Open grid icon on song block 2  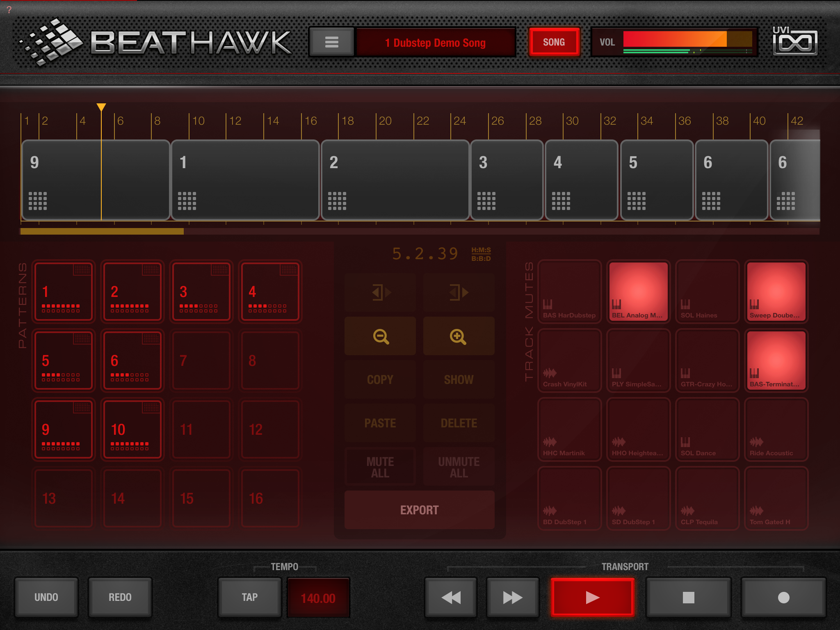[337, 201]
